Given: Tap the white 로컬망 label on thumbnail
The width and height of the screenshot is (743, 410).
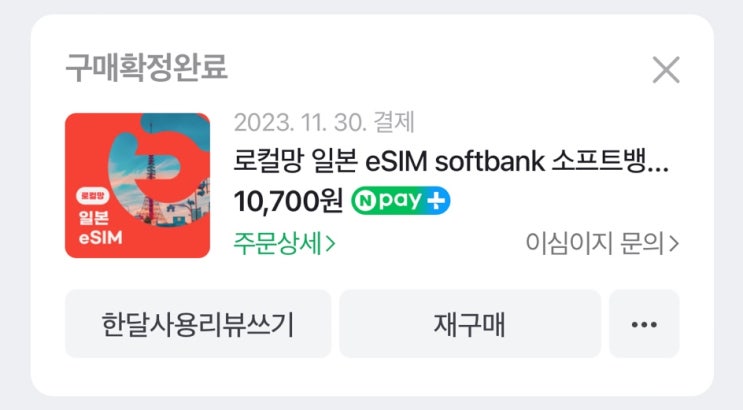Looking at the screenshot, I should pos(93,195).
